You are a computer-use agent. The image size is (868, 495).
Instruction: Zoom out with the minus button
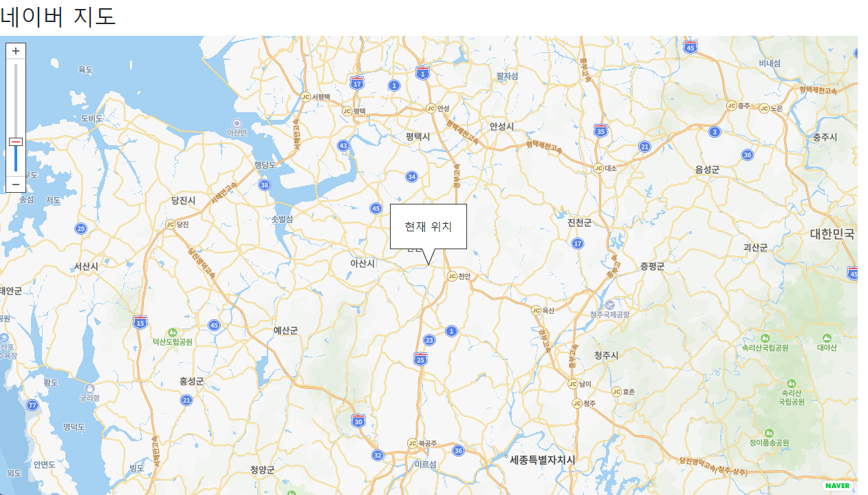(16, 185)
